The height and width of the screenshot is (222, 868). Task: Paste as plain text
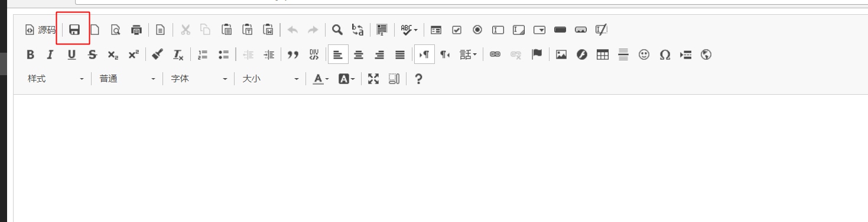(x=248, y=30)
